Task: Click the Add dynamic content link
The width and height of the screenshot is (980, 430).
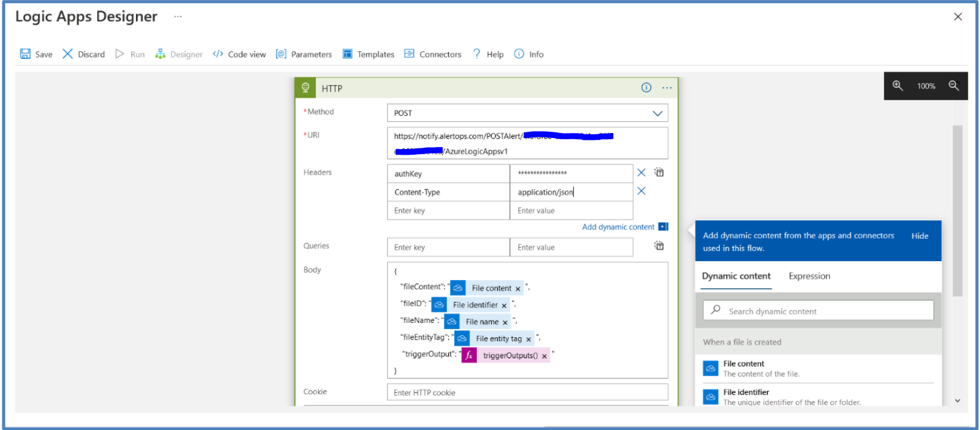Action: [x=618, y=227]
